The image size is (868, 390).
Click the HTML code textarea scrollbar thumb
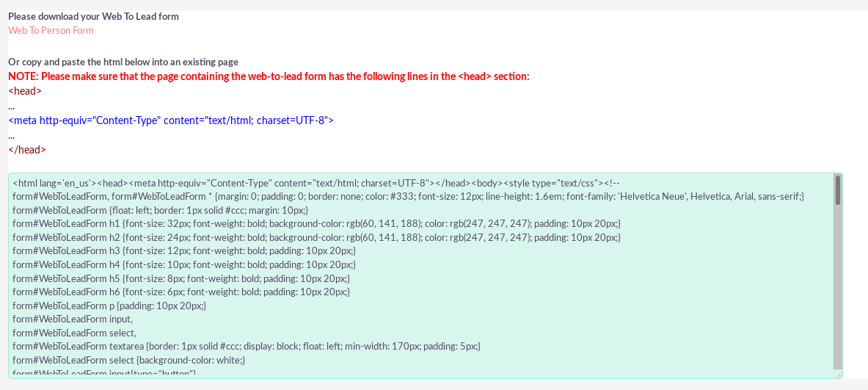[838, 190]
